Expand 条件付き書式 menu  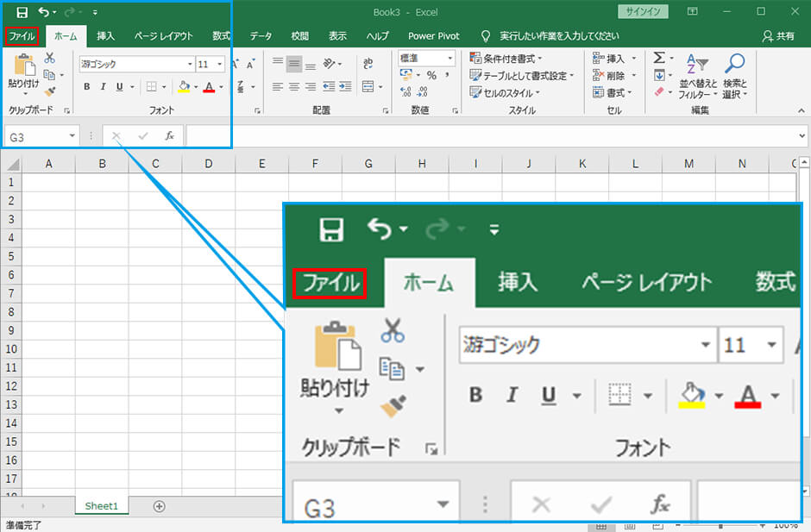506,59
